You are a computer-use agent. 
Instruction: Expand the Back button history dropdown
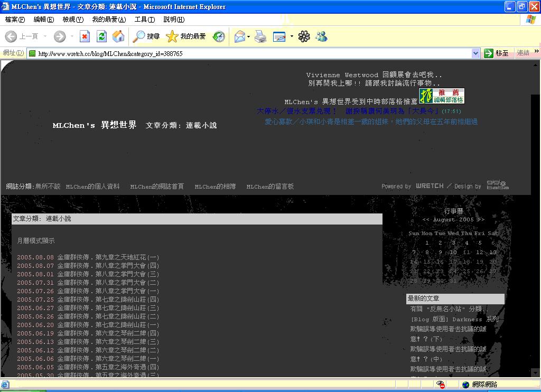[45, 36]
